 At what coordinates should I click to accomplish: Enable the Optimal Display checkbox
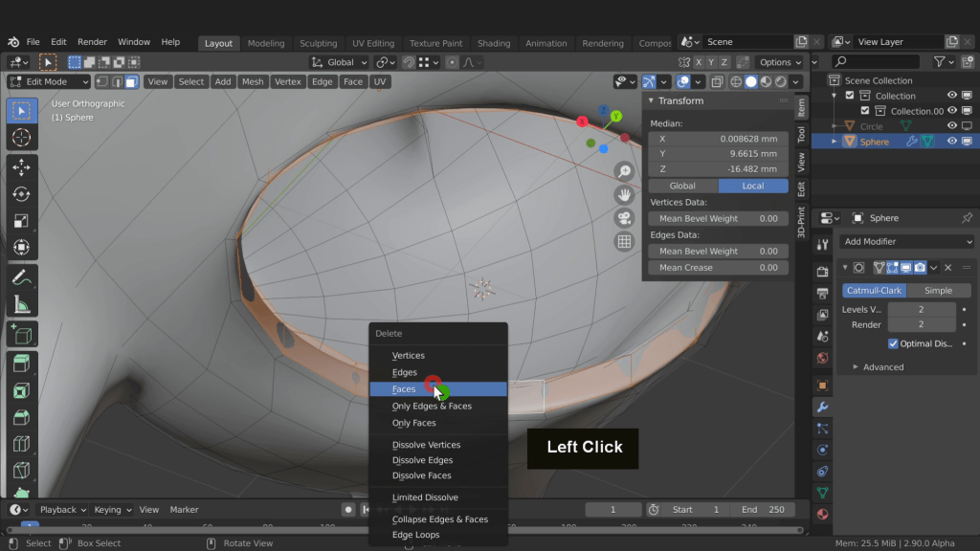(x=893, y=343)
